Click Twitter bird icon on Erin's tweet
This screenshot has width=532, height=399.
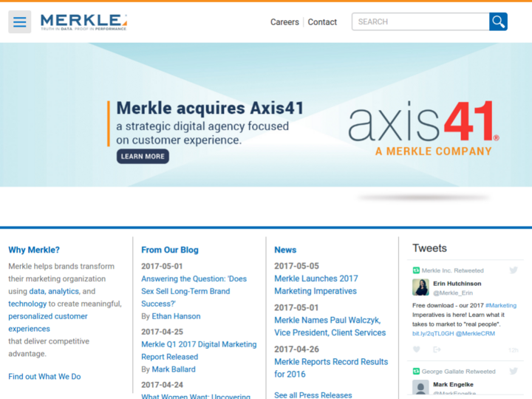click(x=514, y=270)
